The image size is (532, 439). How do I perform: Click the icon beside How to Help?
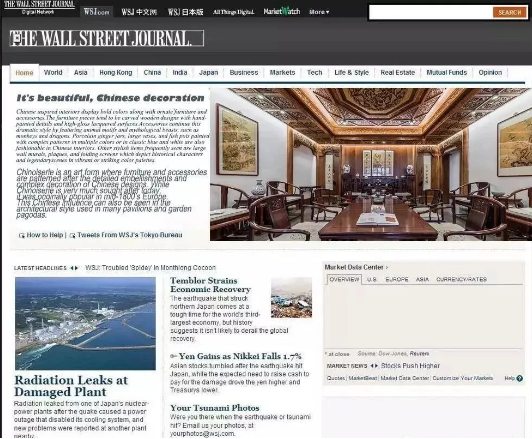[x=22, y=235]
